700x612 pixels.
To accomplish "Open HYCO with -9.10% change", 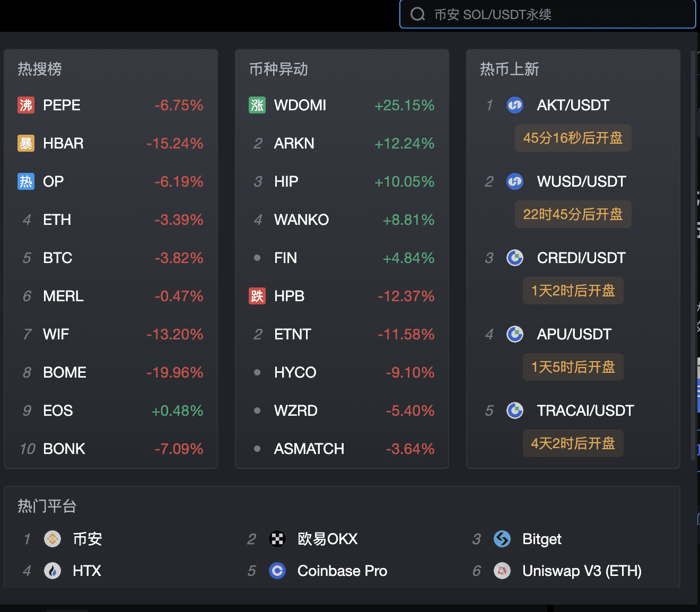I will point(342,372).
